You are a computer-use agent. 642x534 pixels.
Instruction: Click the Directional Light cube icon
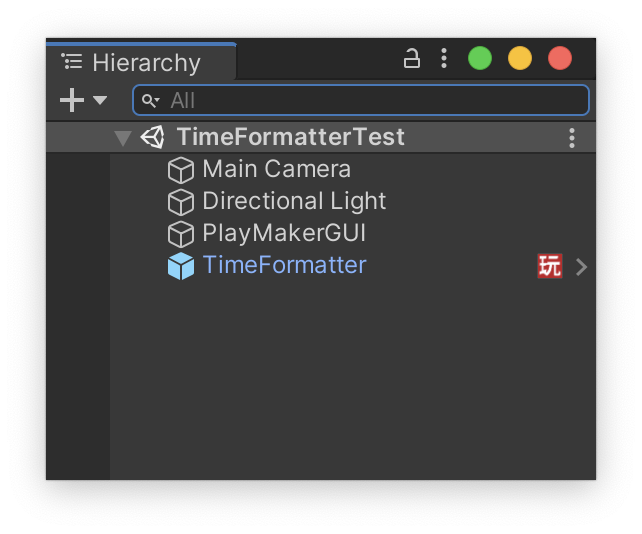pyautogui.click(x=181, y=202)
